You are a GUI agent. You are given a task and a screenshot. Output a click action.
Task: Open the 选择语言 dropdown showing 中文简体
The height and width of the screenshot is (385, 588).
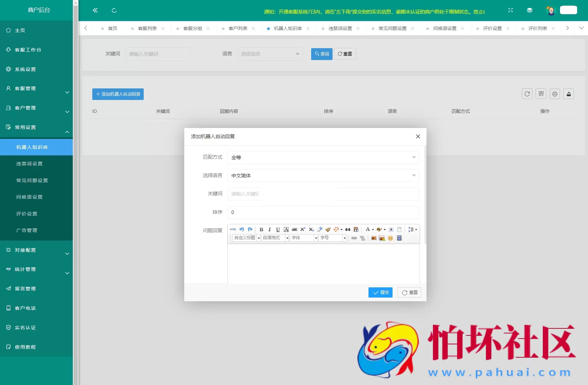click(323, 176)
